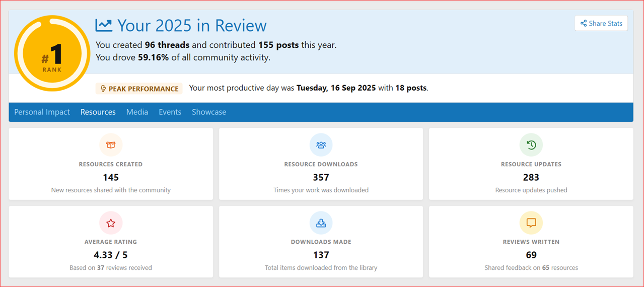Click the 357 resource downloads value

[321, 177]
